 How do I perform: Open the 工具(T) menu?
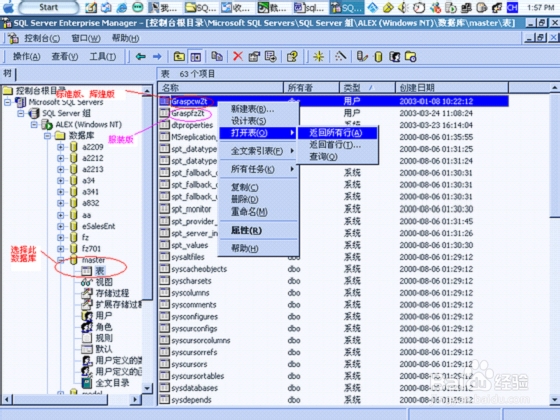click(x=102, y=56)
